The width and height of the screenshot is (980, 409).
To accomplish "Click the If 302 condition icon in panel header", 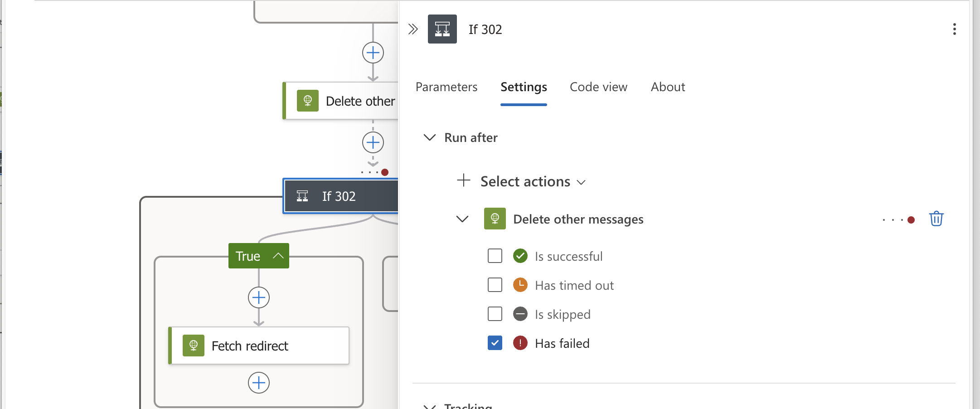I will pyautogui.click(x=442, y=29).
